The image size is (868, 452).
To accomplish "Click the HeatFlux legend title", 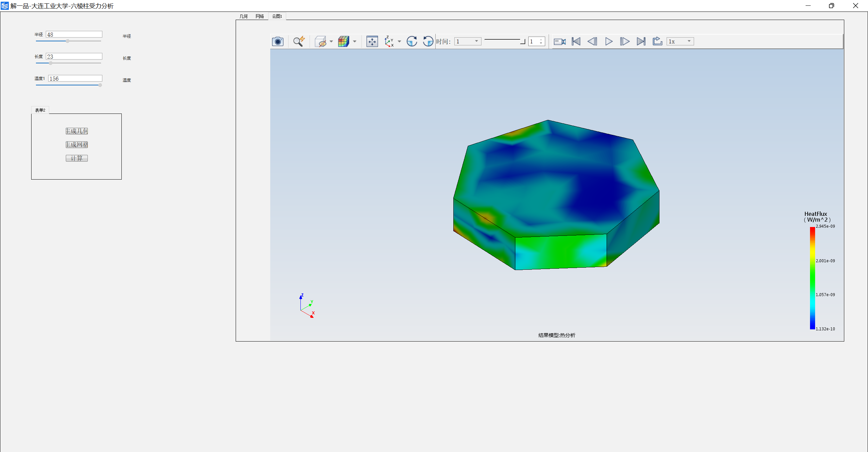I will tap(817, 217).
